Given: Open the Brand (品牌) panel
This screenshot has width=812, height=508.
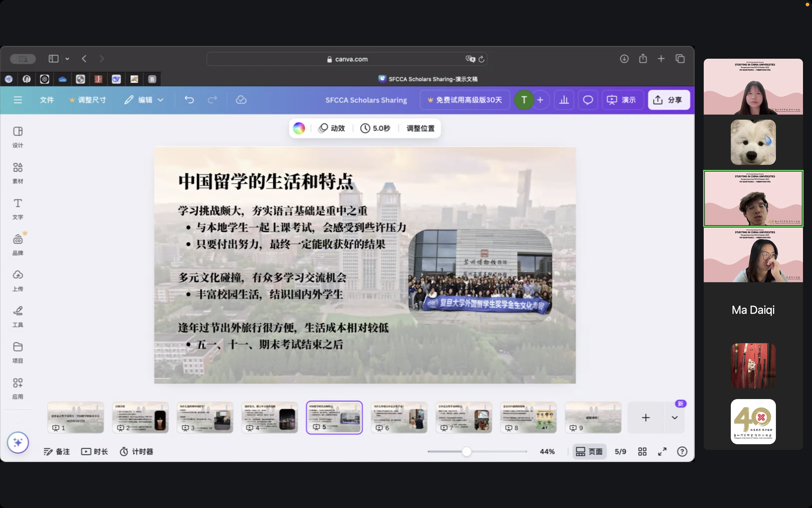Looking at the screenshot, I should click(18, 245).
